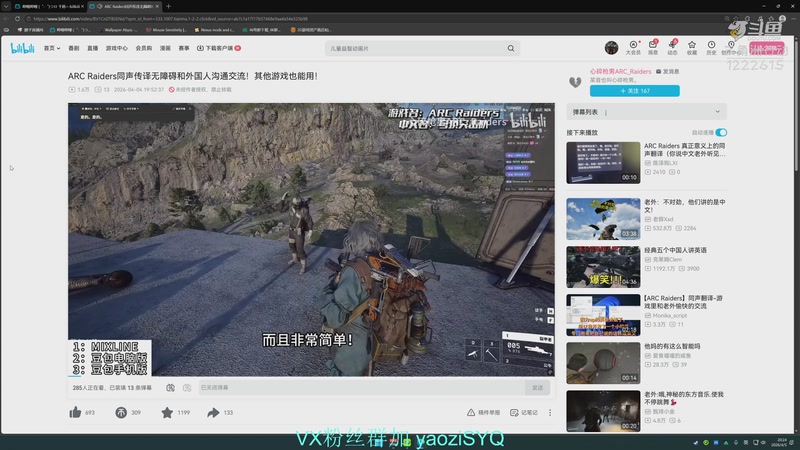This screenshot has height=450, width=800.
Task: Select the ARC Raiders browser tab
Action: (x=124, y=6)
